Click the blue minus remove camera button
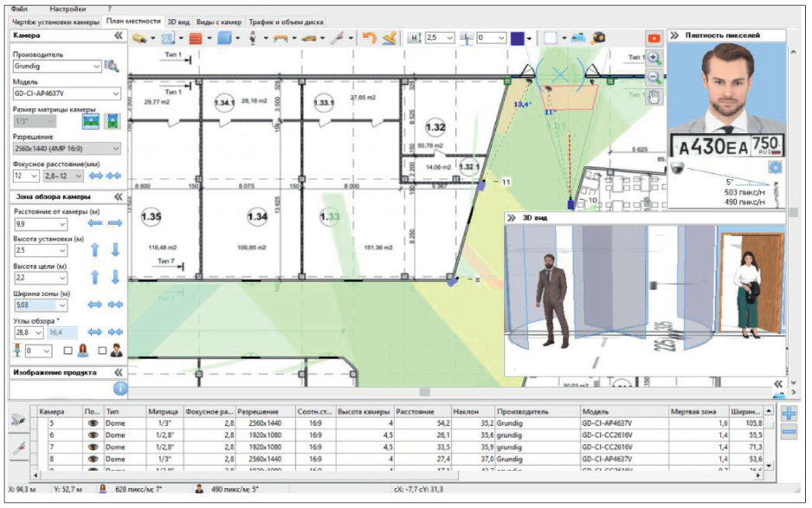This screenshot has width=812, height=508. pyautogui.click(x=789, y=431)
